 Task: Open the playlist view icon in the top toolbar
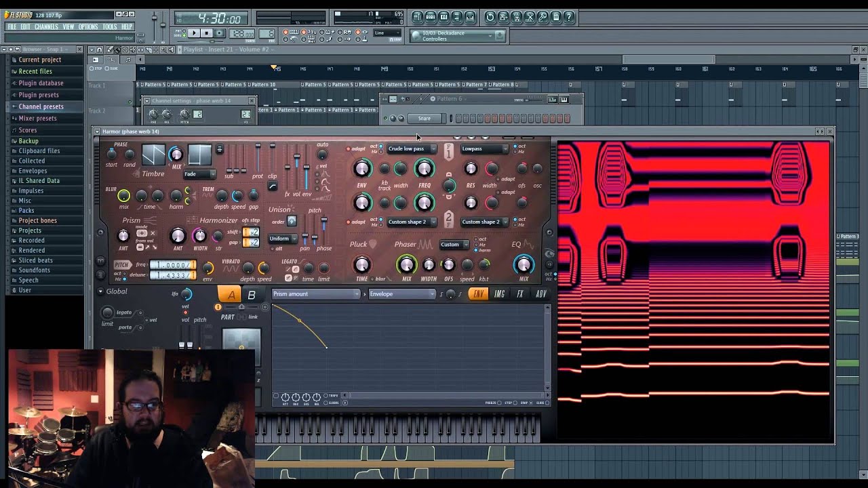tap(418, 17)
